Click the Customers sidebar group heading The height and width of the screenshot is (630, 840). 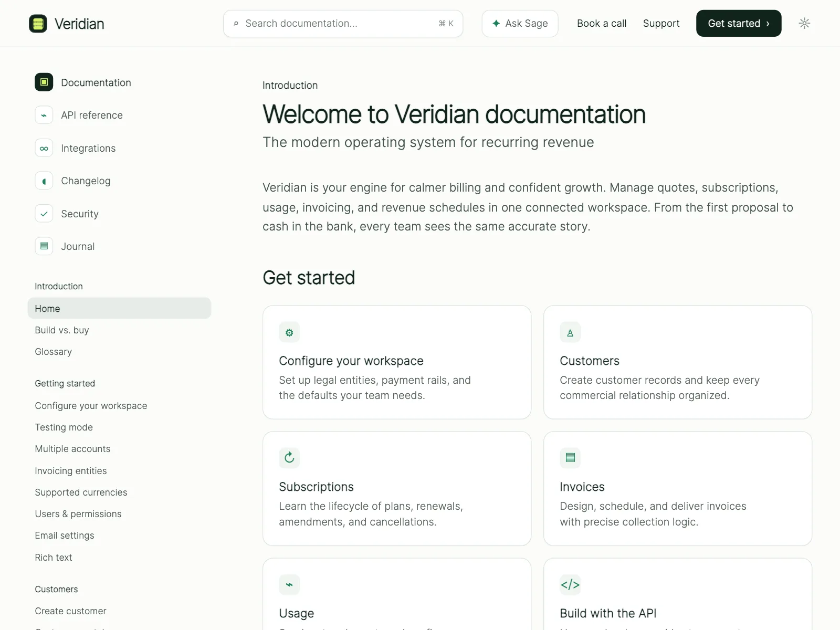[x=56, y=589]
